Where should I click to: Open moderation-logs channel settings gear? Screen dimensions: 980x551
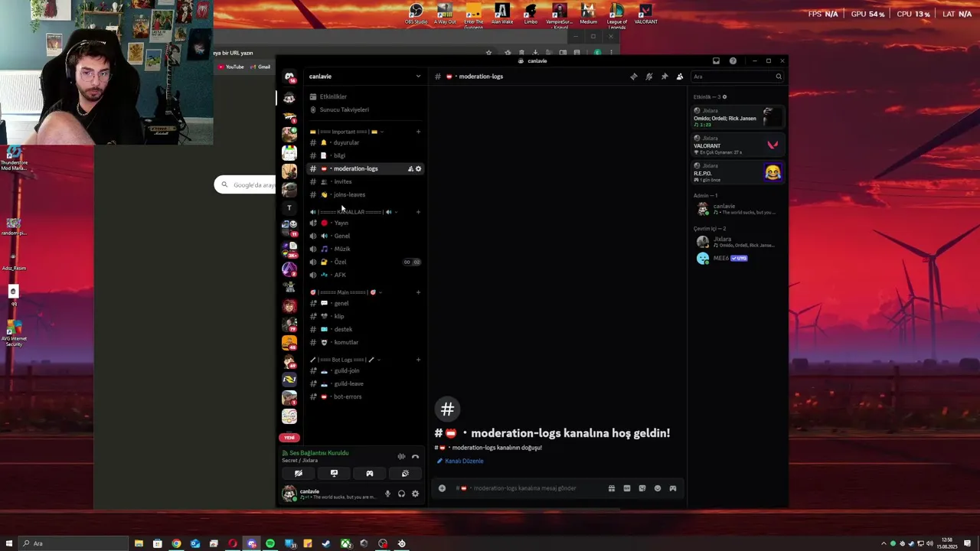(x=418, y=168)
